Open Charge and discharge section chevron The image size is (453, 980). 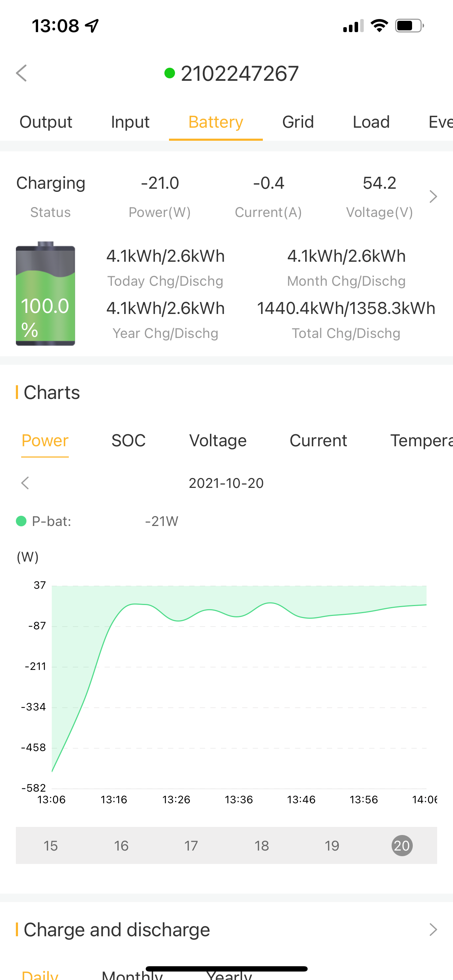pos(433,930)
